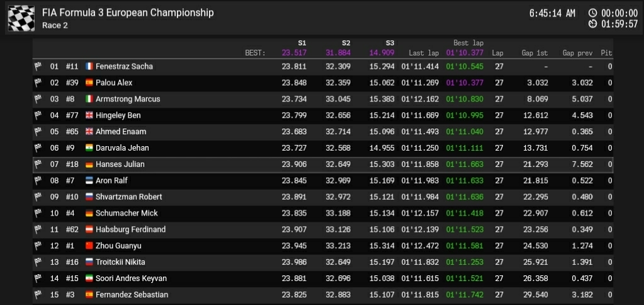Sort by the S1 column header
This screenshot has height=305, width=644.
(302, 43)
